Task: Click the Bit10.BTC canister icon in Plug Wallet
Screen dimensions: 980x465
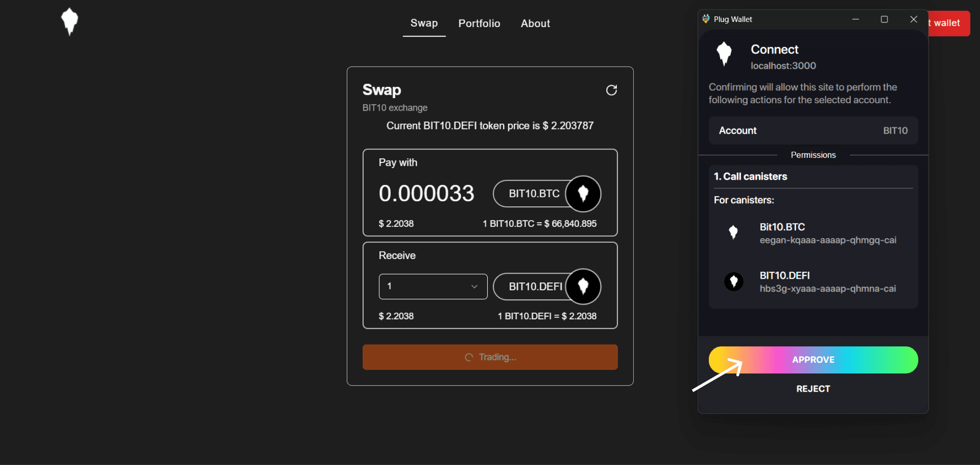Action: click(x=734, y=232)
